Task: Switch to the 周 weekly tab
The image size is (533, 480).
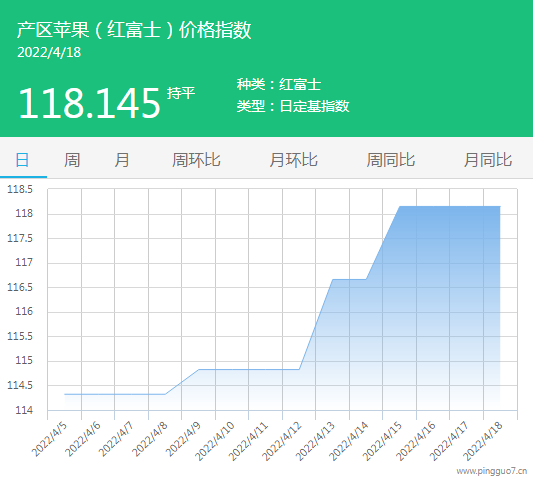Action: coord(72,160)
